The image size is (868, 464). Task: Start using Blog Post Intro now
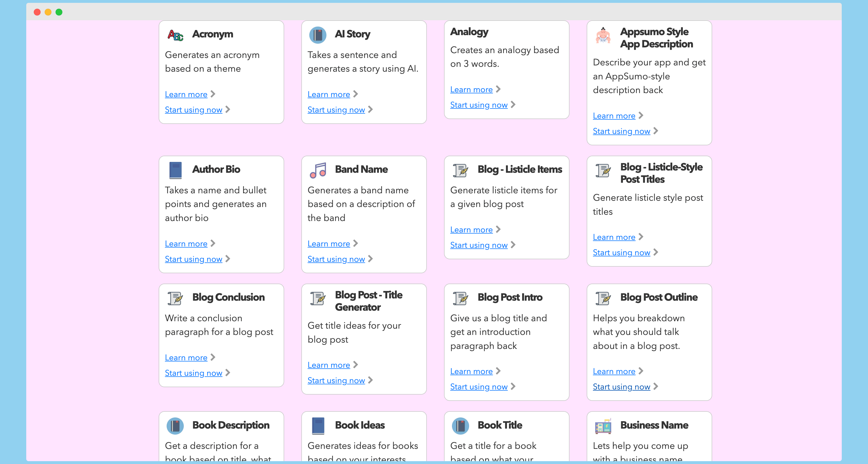[479, 387]
